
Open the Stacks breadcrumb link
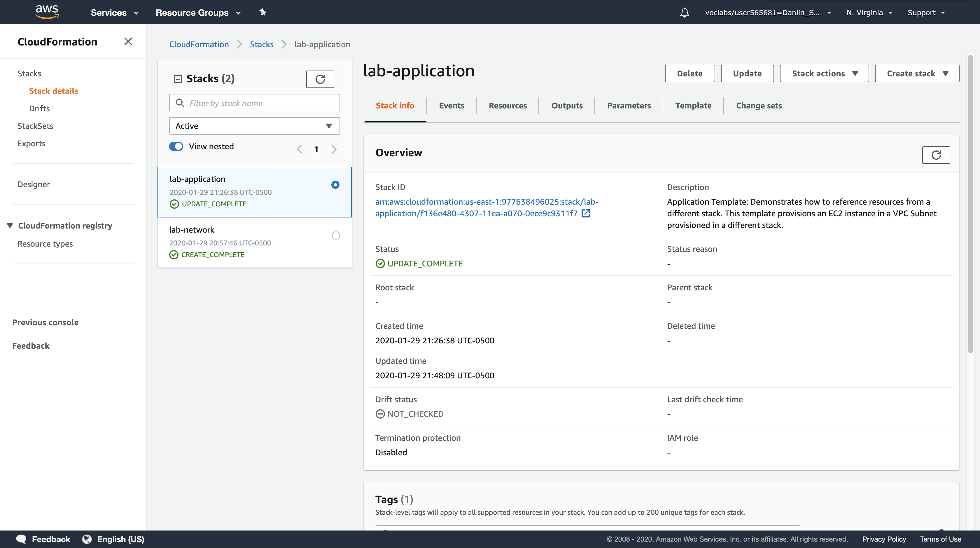tap(261, 45)
